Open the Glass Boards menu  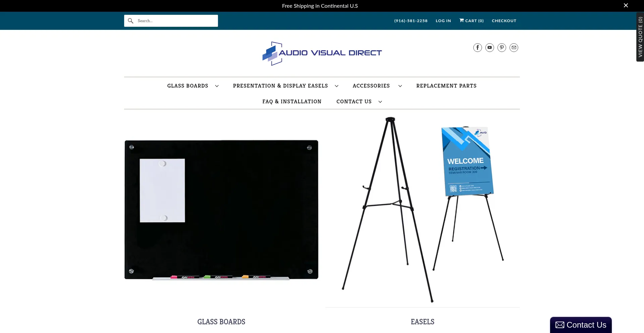188,86
